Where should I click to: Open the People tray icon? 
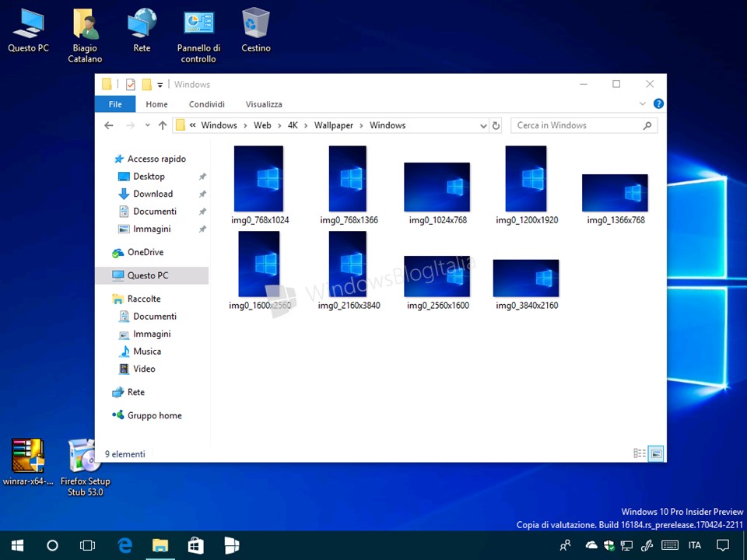566,545
